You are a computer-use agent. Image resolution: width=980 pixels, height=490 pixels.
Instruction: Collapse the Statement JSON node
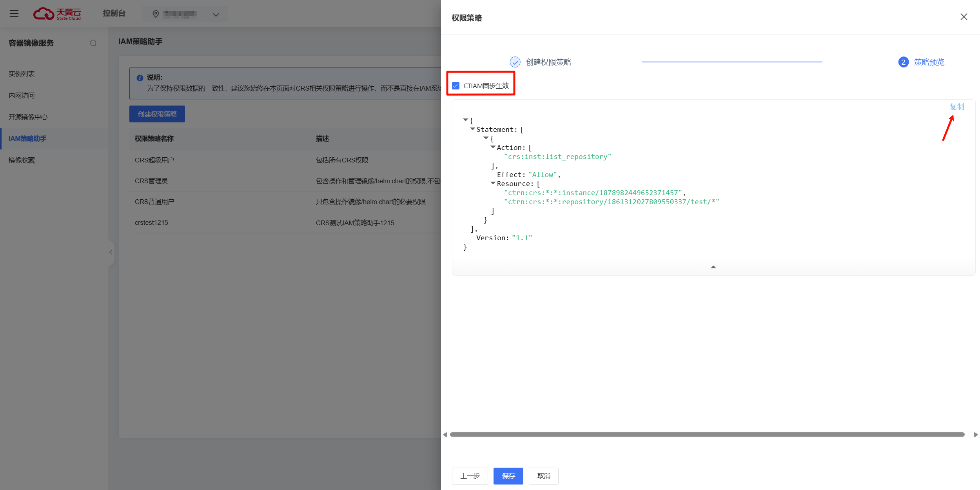click(472, 129)
